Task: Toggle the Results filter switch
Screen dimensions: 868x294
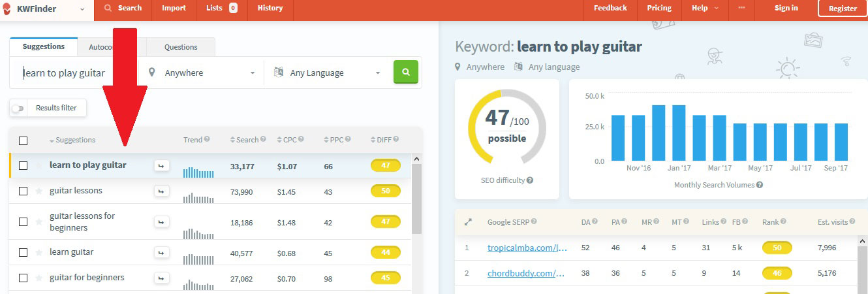Action: (x=18, y=108)
